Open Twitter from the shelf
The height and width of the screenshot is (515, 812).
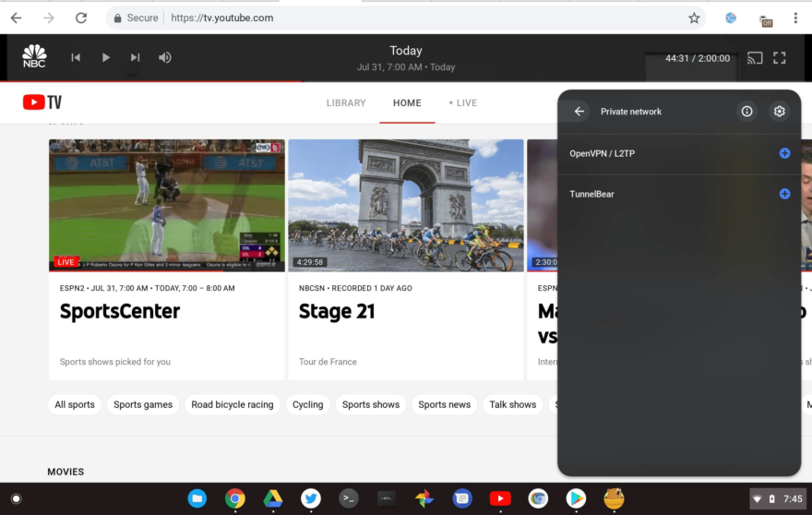coord(311,498)
